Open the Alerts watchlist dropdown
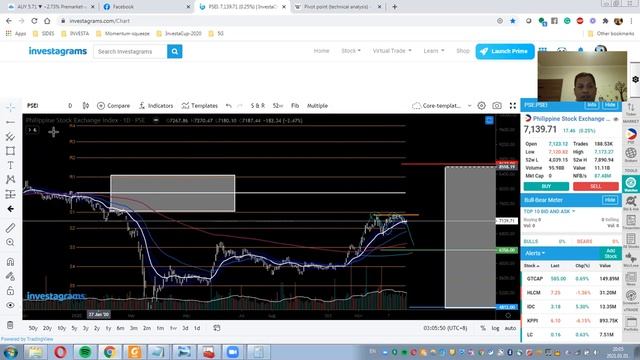 tap(535, 253)
